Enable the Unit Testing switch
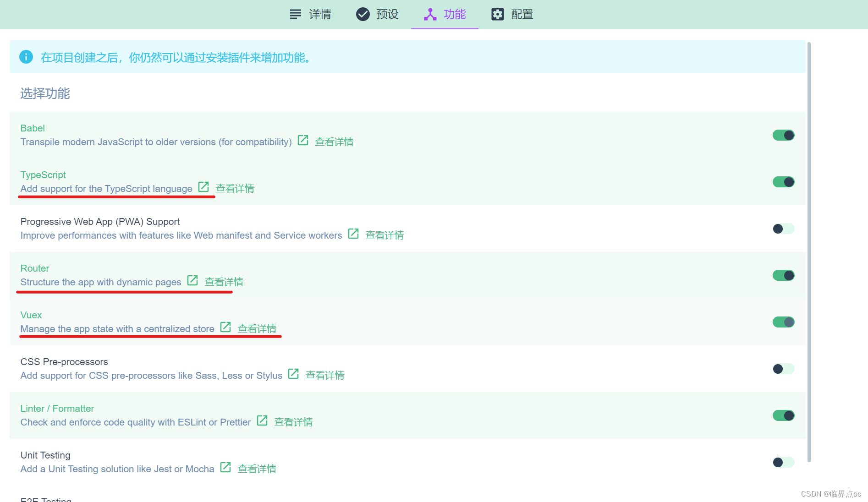The height and width of the screenshot is (502, 868). pyautogui.click(x=784, y=462)
